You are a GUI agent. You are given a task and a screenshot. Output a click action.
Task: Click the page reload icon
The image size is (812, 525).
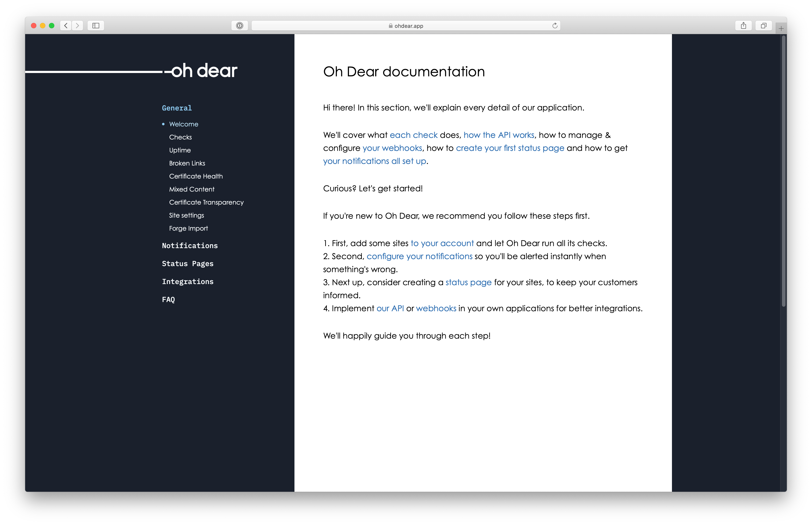click(555, 25)
